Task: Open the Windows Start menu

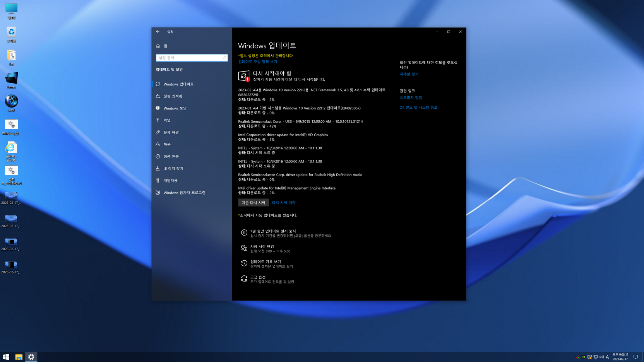Action: pos(6,357)
